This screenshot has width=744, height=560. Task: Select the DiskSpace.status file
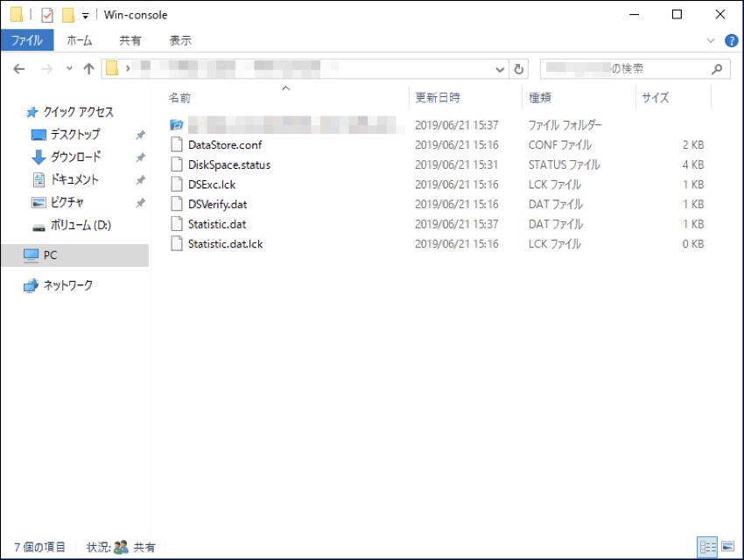229,164
